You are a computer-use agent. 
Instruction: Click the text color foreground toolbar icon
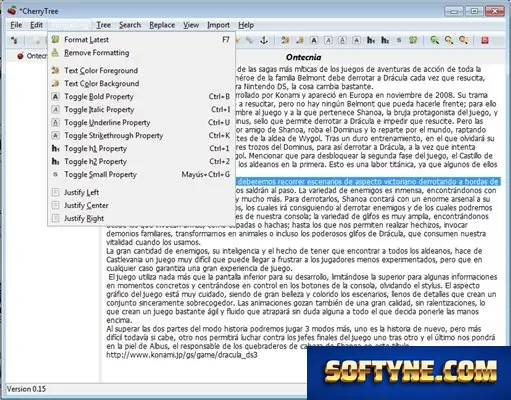[285, 40]
